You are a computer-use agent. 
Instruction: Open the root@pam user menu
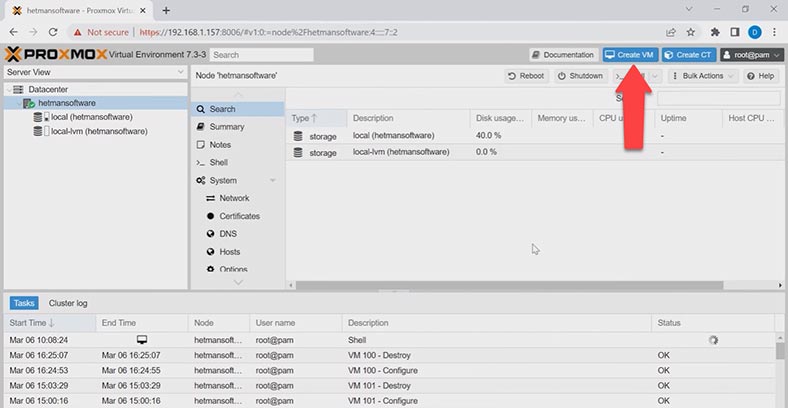[752, 55]
